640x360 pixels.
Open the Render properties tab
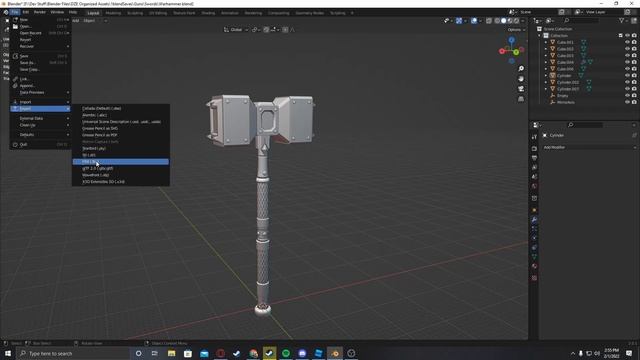coord(534,149)
